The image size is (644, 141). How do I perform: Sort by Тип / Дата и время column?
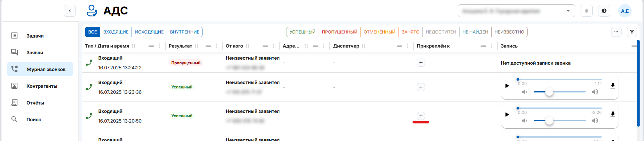coord(133,46)
